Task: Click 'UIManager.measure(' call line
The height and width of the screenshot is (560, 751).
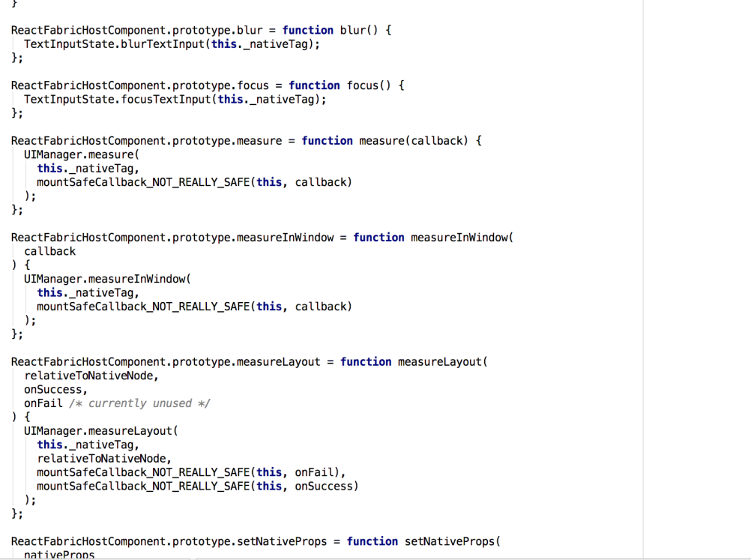Action: 82,154
